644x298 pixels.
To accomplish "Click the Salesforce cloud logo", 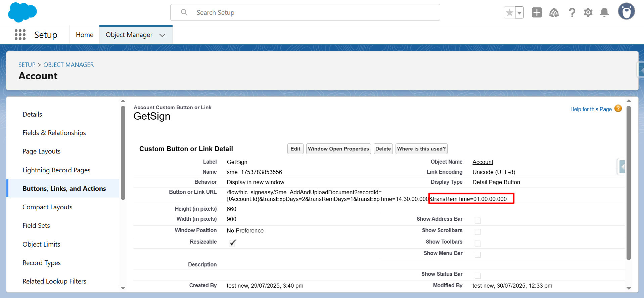I will (x=22, y=12).
